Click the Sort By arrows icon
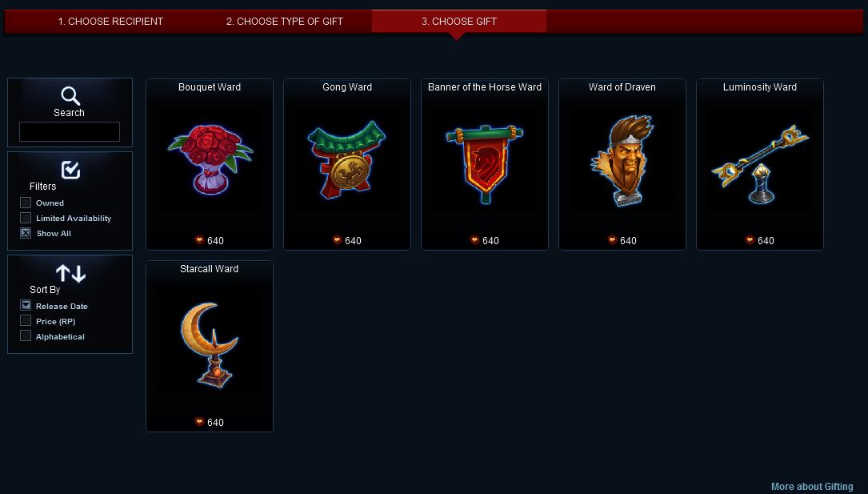 pyautogui.click(x=70, y=274)
